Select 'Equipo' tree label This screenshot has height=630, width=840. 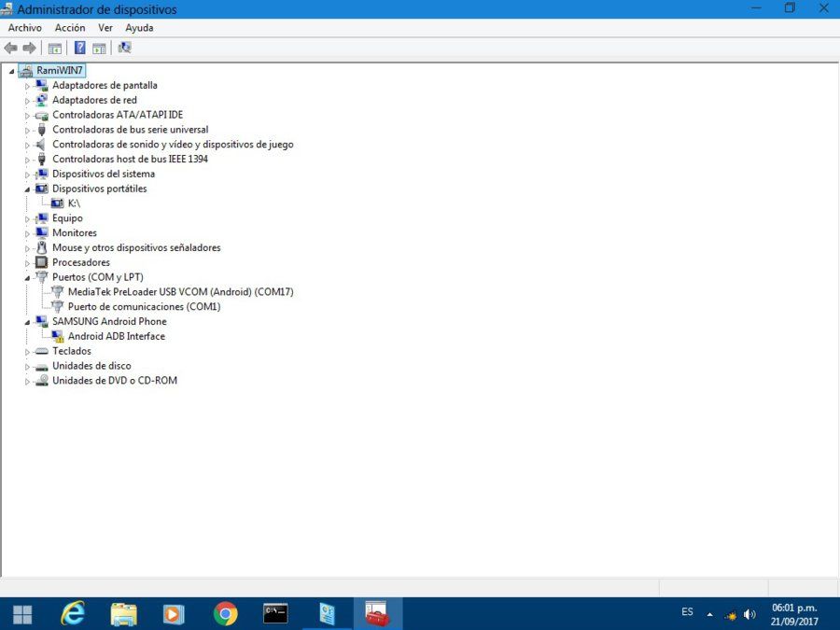67,218
